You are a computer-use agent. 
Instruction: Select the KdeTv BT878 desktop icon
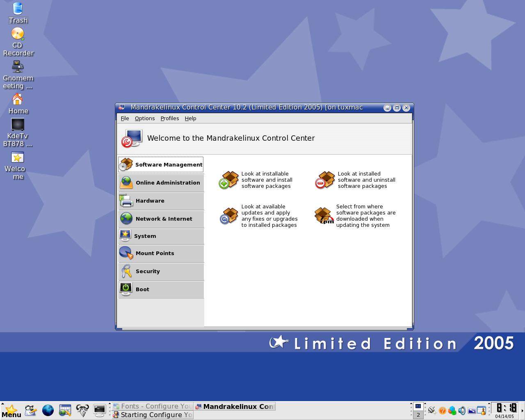click(18, 132)
